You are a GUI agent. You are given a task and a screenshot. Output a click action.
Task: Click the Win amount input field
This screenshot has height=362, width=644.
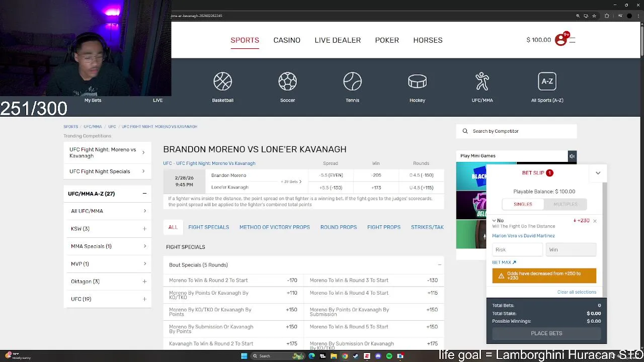coord(571,250)
